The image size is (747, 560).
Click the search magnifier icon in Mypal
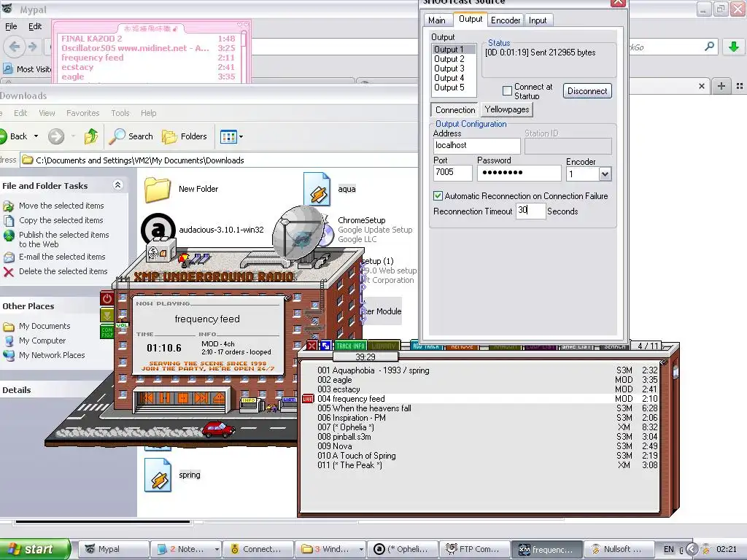tap(709, 47)
